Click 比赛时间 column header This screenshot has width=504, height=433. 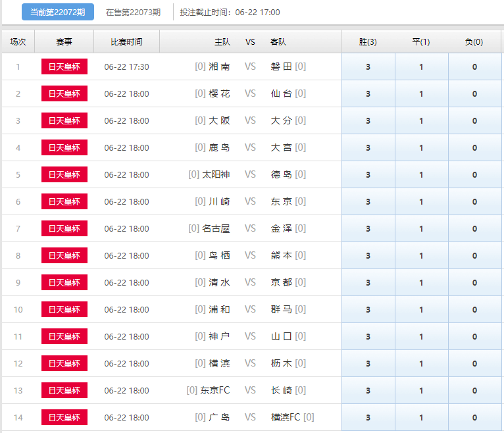click(x=126, y=42)
